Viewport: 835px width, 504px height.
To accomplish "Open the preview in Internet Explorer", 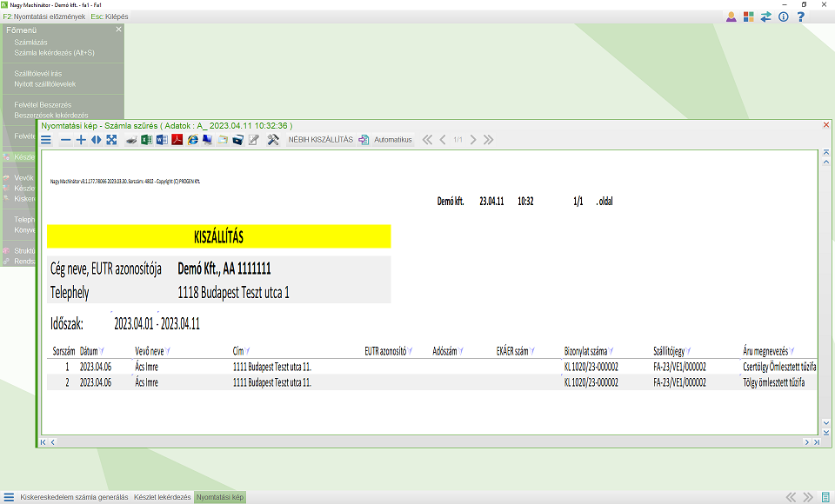I will [193, 140].
